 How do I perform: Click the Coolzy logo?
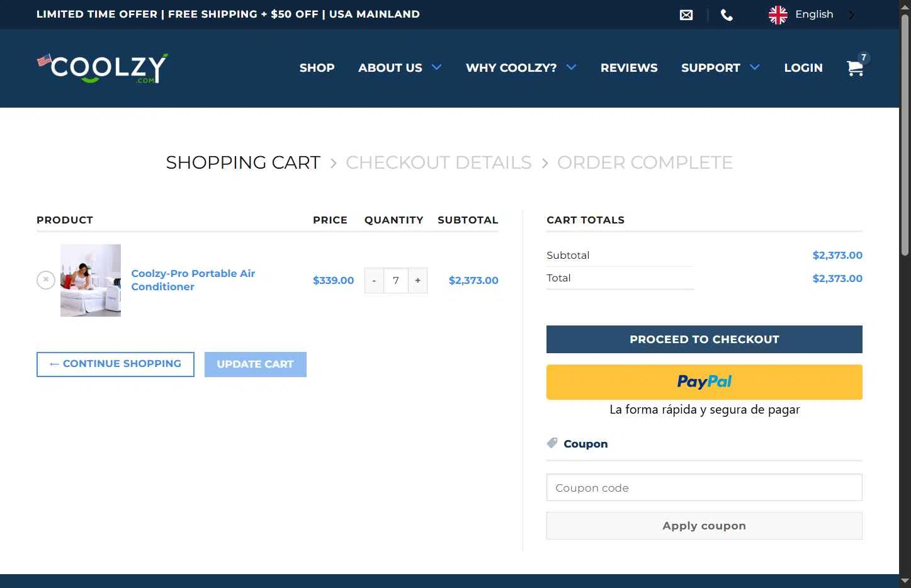(103, 68)
